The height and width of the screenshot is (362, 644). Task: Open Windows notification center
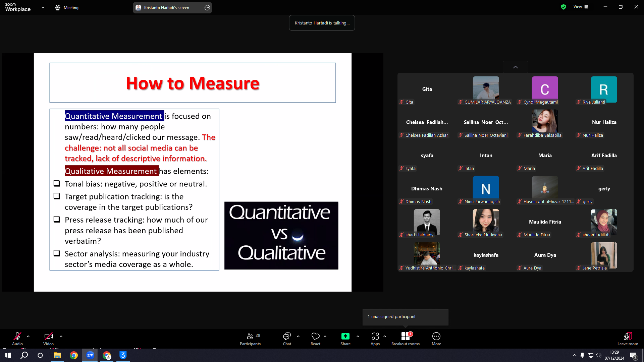pos(634,355)
